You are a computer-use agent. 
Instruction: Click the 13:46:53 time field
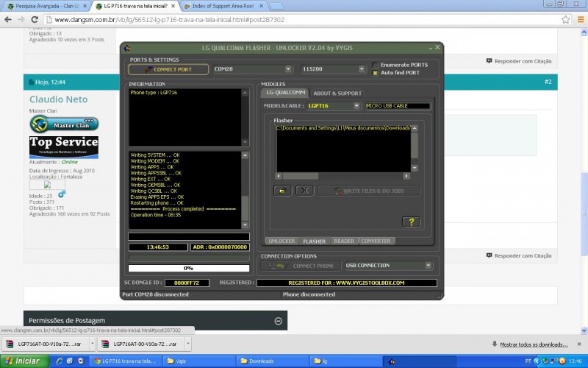[x=158, y=247]
